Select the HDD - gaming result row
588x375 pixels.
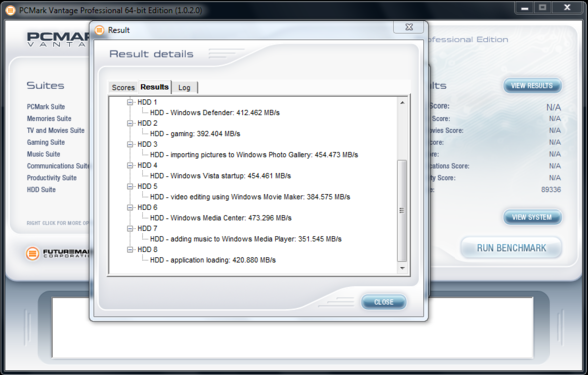195,134
